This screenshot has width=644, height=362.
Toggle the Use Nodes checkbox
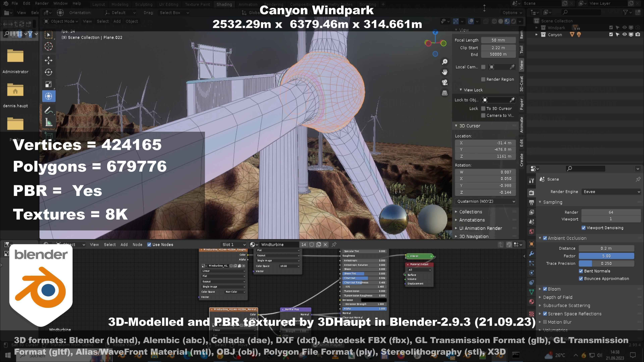(149, 245)
